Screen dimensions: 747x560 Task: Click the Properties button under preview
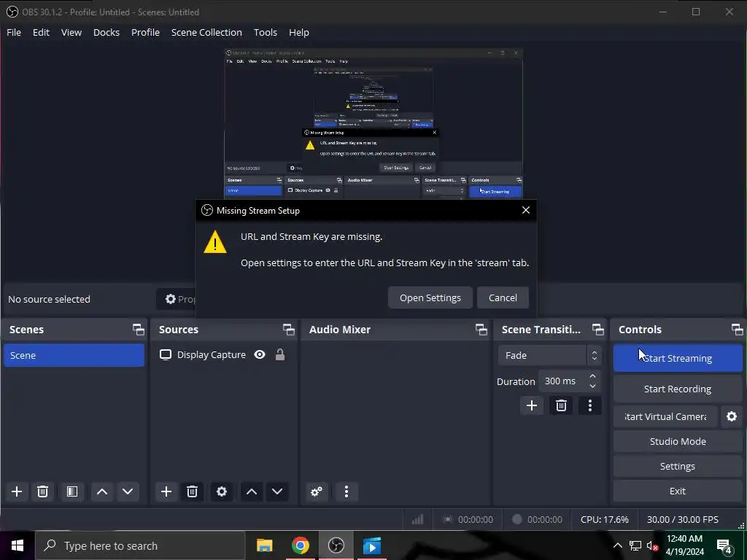click(x=177, y=299)
